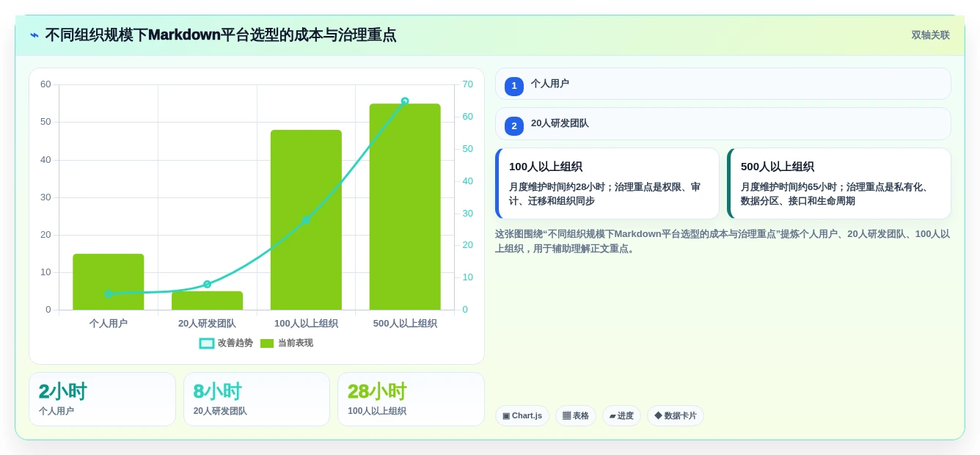Click the 100人以上组织 x-axis label

(x=306, y=323)
